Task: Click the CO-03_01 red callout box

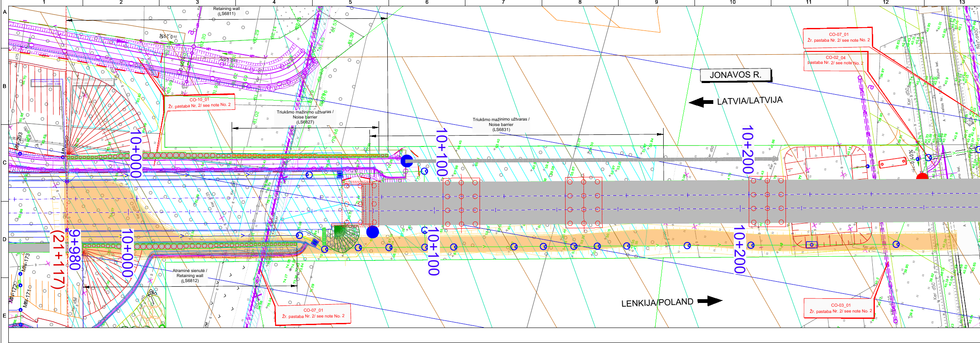Action: click(840, 308)
